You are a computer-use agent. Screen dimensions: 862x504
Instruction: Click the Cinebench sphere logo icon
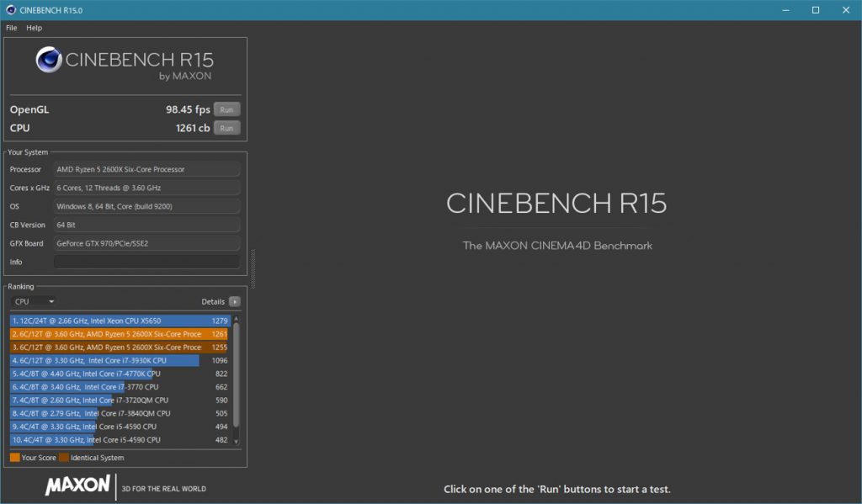point(49,60)
